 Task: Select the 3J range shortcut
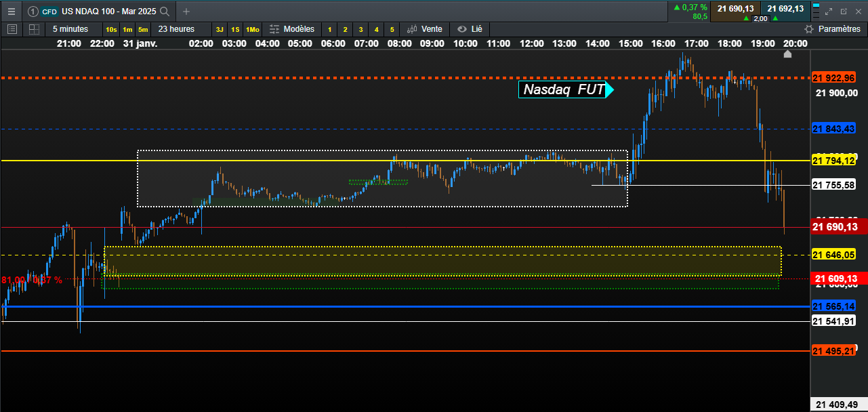click(220, 30)
